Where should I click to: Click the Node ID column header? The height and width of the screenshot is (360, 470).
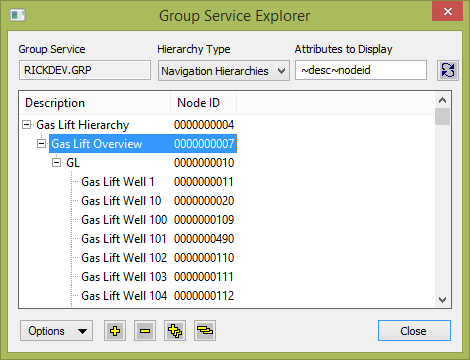203,103
